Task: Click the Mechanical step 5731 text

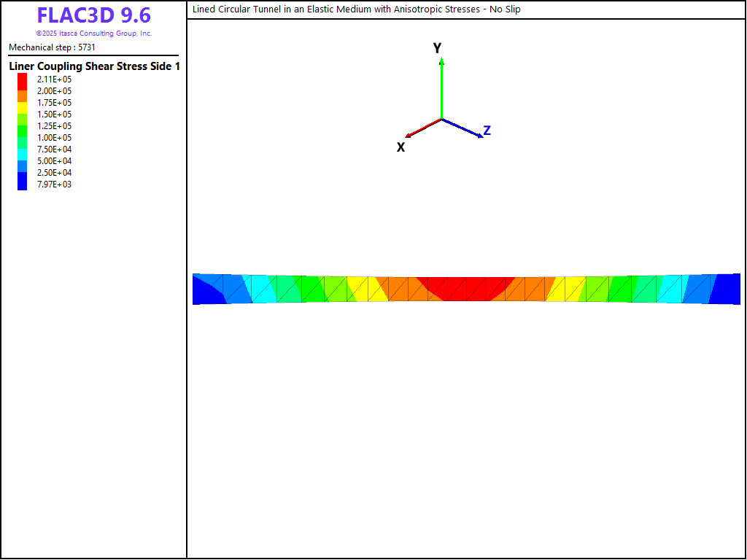Action: tap(52, 47)
